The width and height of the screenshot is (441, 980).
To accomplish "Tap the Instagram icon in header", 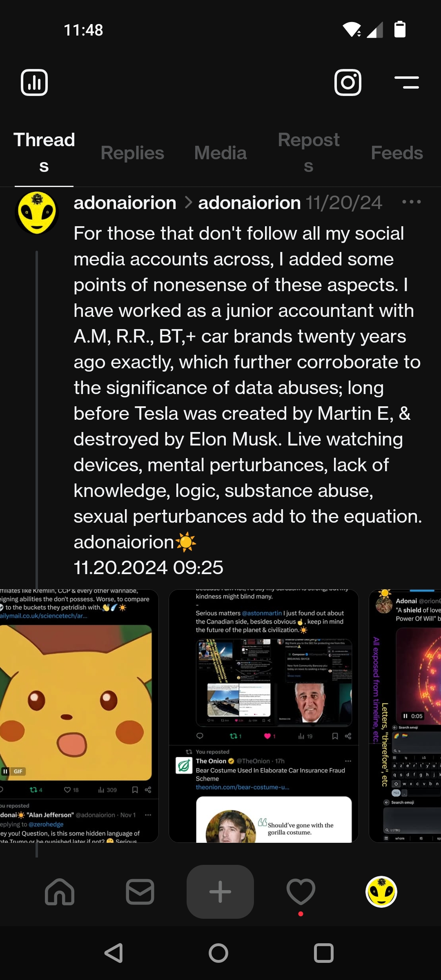I will [347, 82].
